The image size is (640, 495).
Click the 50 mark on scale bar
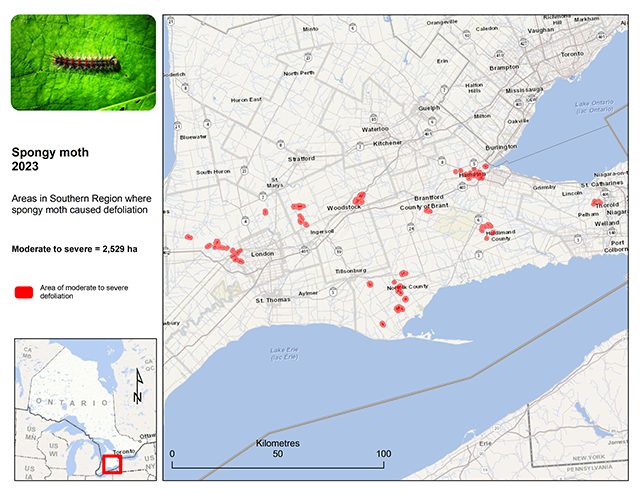click(x=278, y=454)
